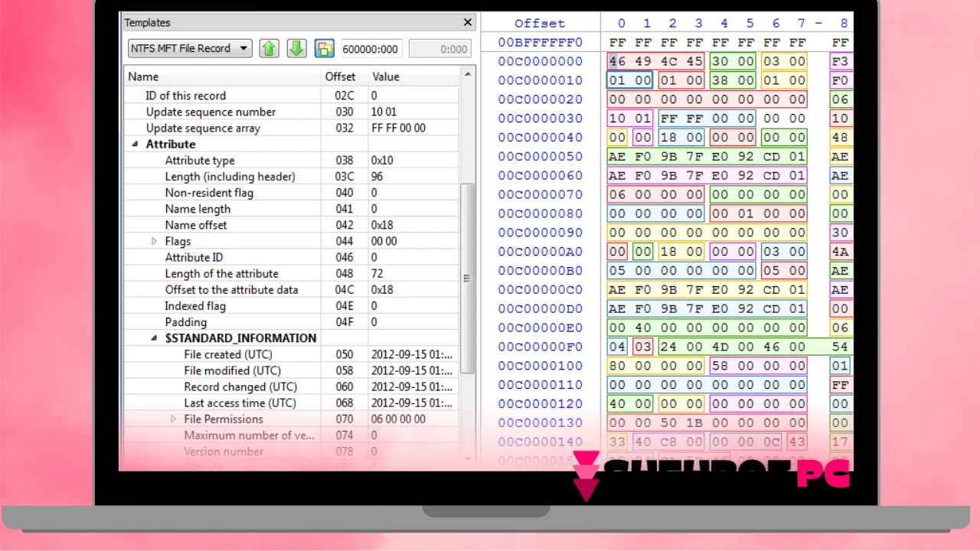Click offset address 00BFFFFFF0
This screenshot has height=551, width=980.
540,42
